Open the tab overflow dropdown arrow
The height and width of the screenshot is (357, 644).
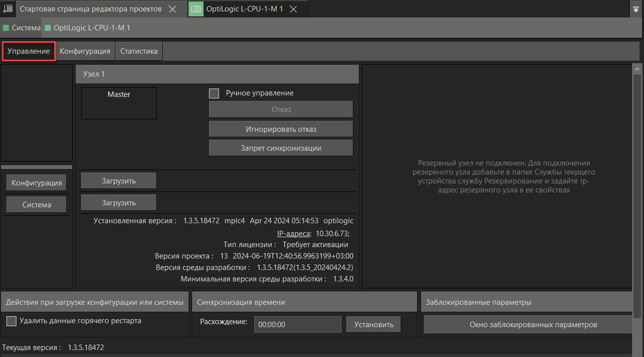tap(636, 9)
